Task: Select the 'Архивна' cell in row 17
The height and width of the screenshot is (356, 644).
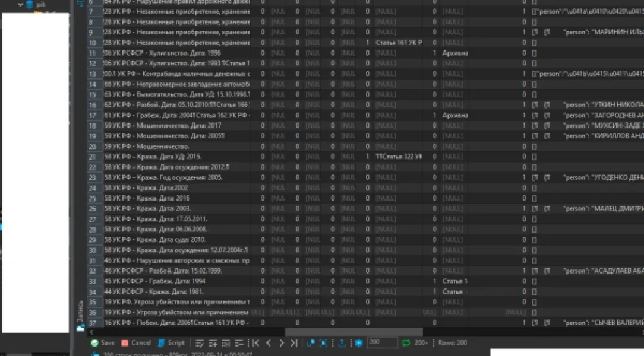Action: tap(454, 115)
